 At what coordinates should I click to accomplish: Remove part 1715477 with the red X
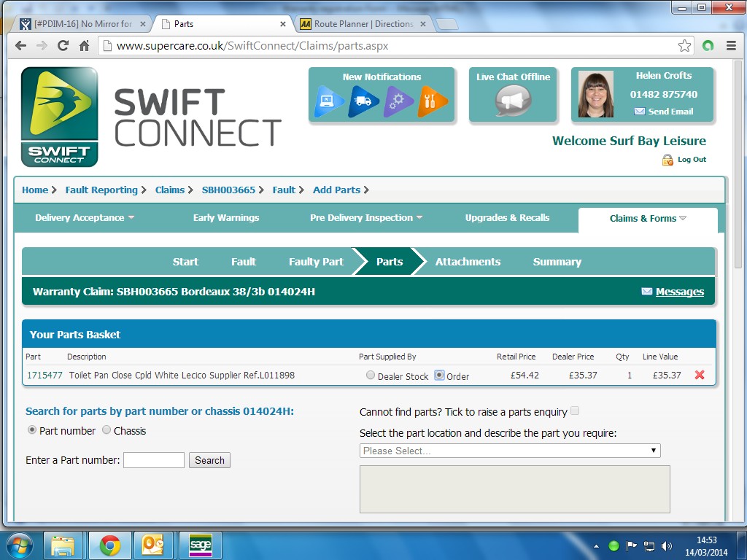(700, 375)
